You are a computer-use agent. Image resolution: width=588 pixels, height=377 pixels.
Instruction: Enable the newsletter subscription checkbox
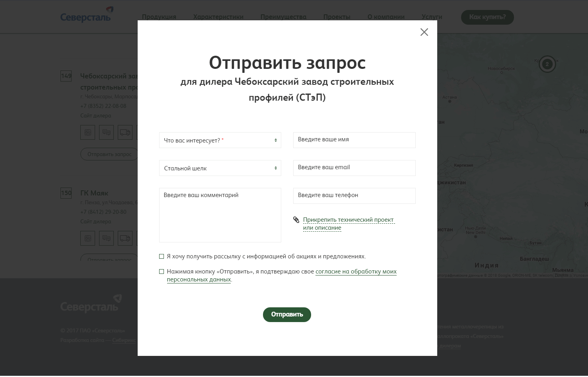[x=162, y=256]
